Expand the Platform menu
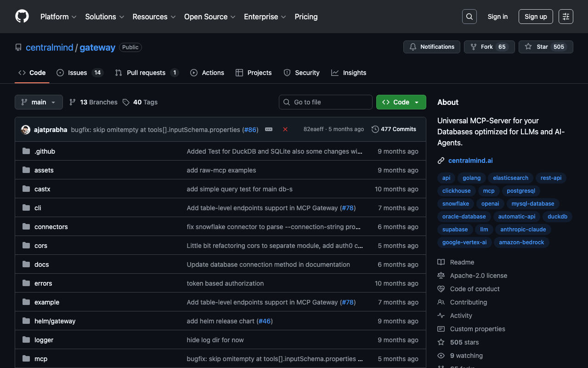The width and height of the screenshot is (588, 368). point(58,17)
